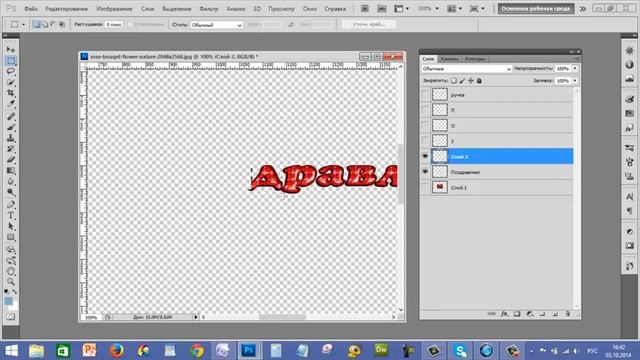Select the Healing Brush tool
Viewport: 640px width, 360px height.
pyautogui.click(x=11, y=117)
